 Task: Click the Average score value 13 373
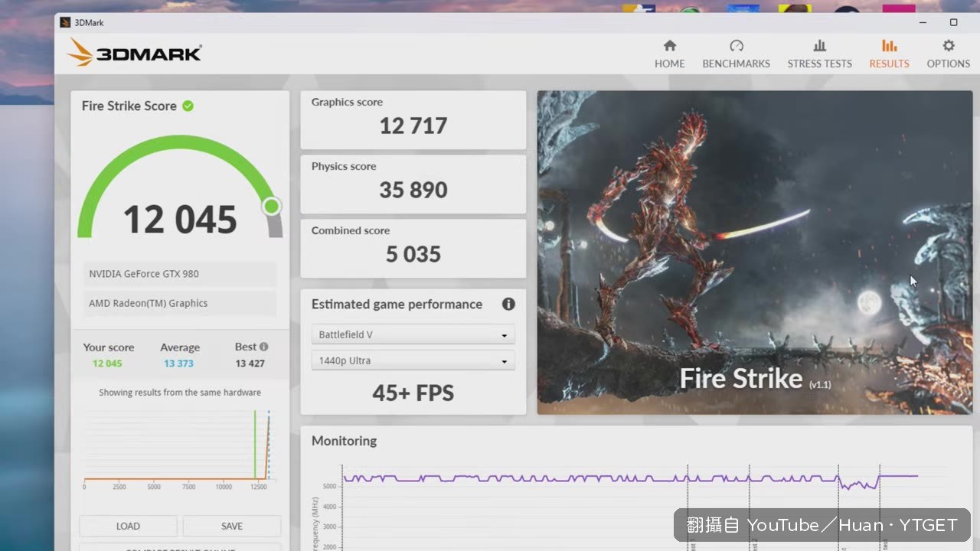[x=178, y=364]
